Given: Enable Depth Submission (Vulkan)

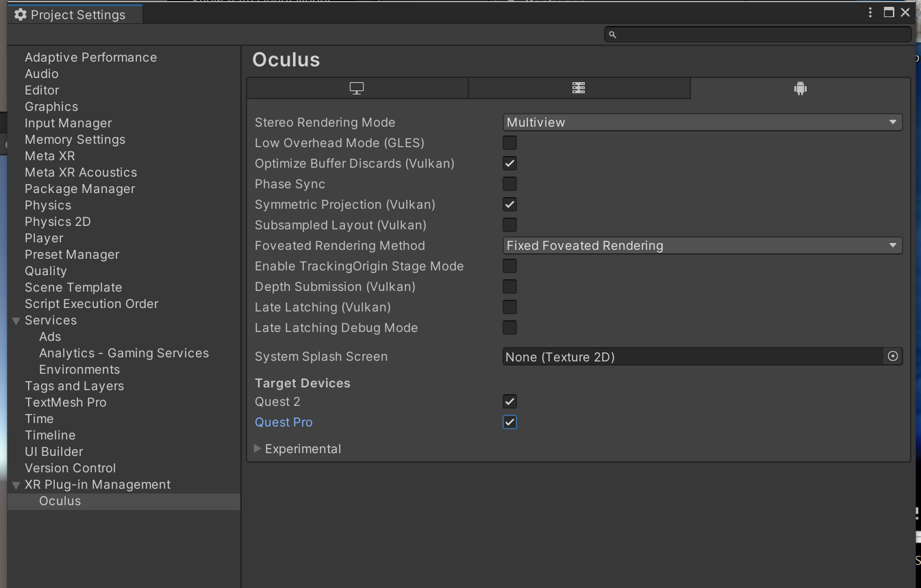Looking at the screenshot, I should [509, 287].
